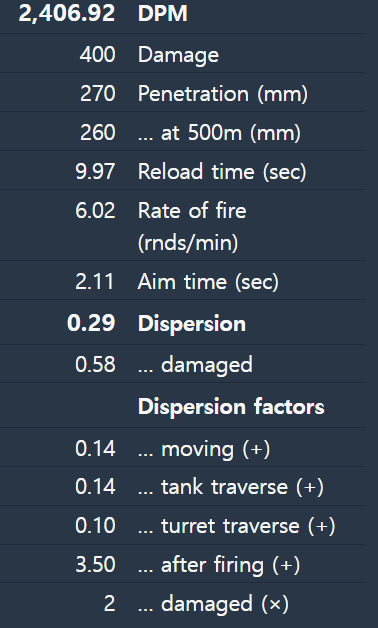Select the Damage stat row

point(182,53)
